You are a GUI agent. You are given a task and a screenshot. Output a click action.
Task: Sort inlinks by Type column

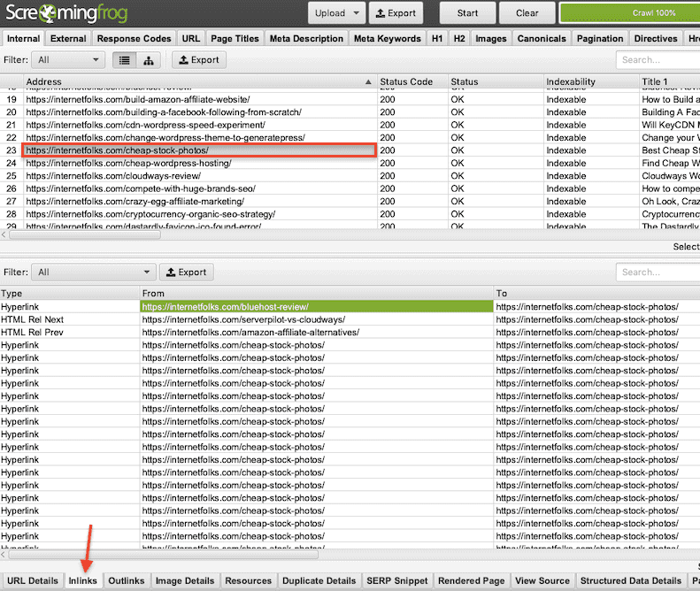pos(70,293)
